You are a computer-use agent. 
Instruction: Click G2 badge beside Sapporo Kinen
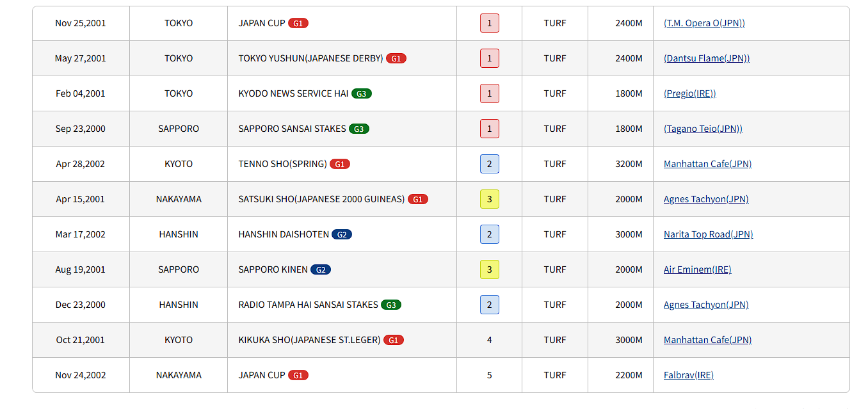point(321,269)
